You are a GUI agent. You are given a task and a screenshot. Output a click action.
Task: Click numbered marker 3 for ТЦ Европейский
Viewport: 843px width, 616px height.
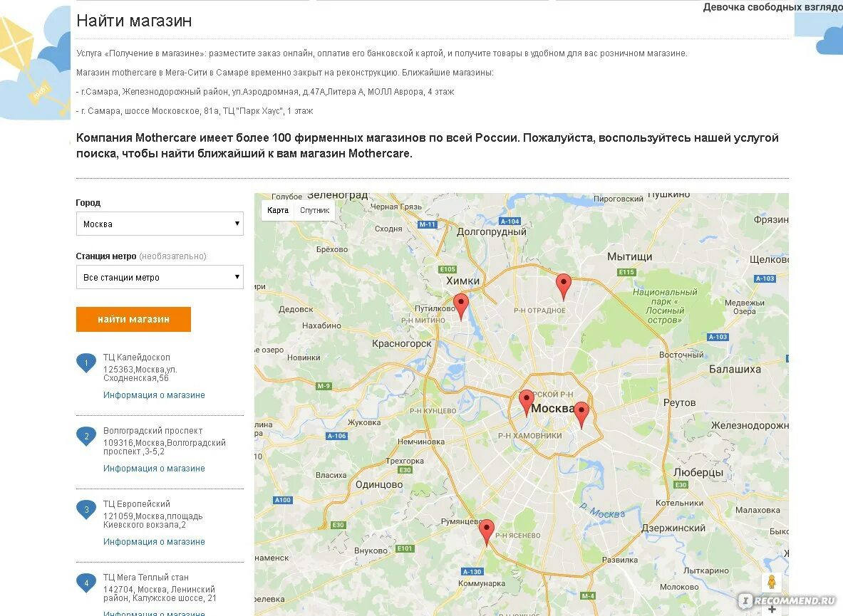point(86,510)
